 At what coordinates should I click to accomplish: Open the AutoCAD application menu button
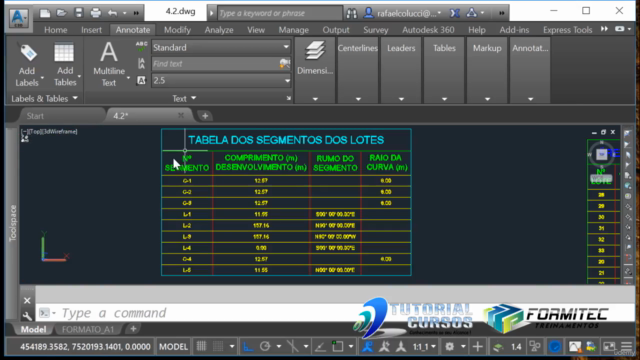[x=18, y=17]
